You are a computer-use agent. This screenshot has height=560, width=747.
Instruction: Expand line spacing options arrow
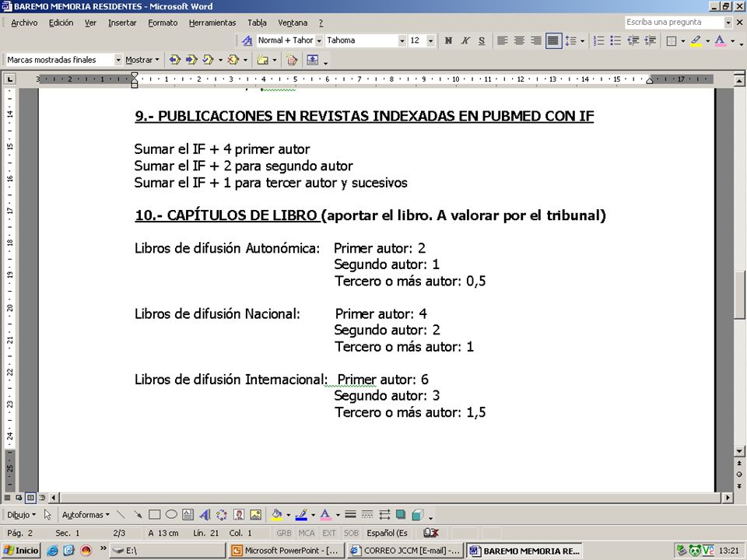[582, 41]
